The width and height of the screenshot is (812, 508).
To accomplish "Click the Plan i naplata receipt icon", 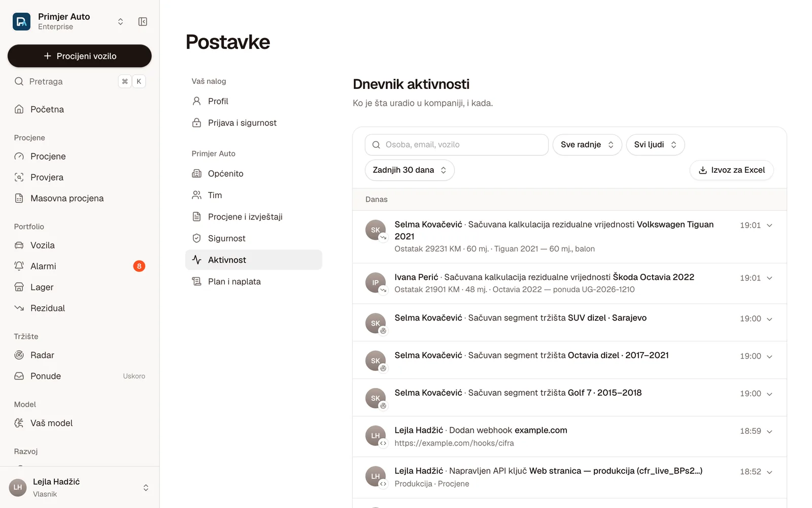I will coord(197,281).
